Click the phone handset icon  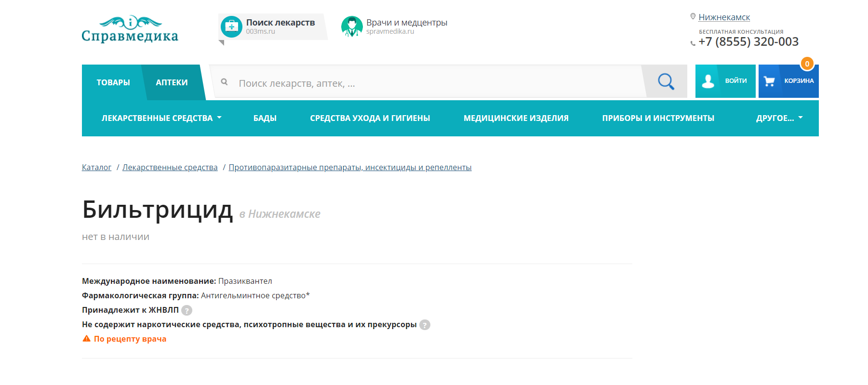693,43
